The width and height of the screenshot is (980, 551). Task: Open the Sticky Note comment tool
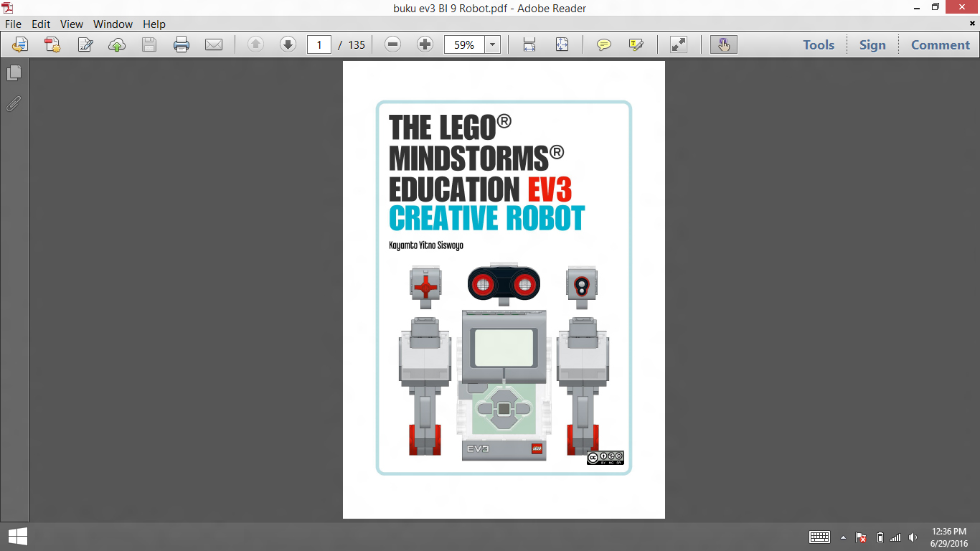(x=605, y=44)
